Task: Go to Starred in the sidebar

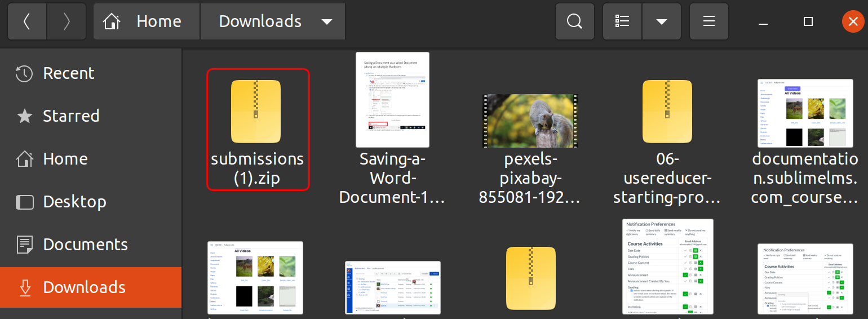Action: (71, 116)
